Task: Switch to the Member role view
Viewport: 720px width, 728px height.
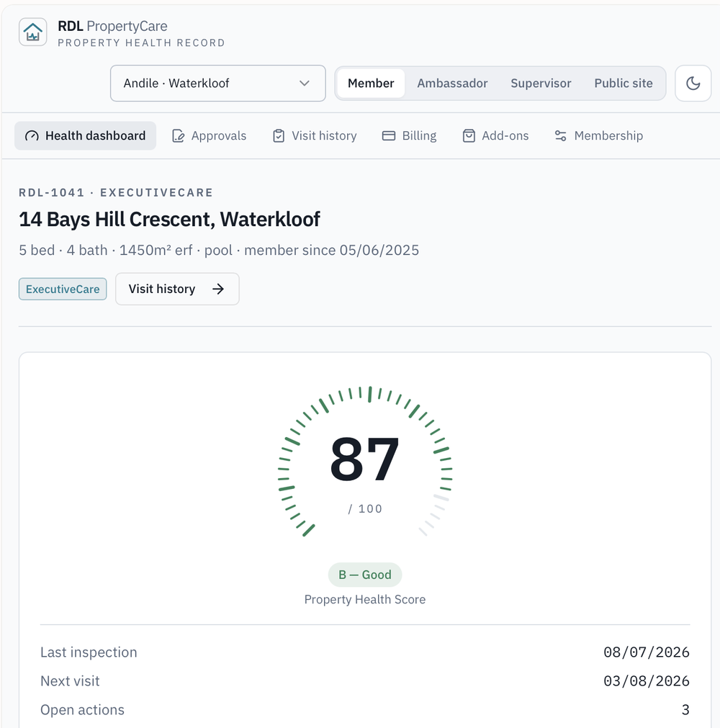Action: (x=371, y=83)
